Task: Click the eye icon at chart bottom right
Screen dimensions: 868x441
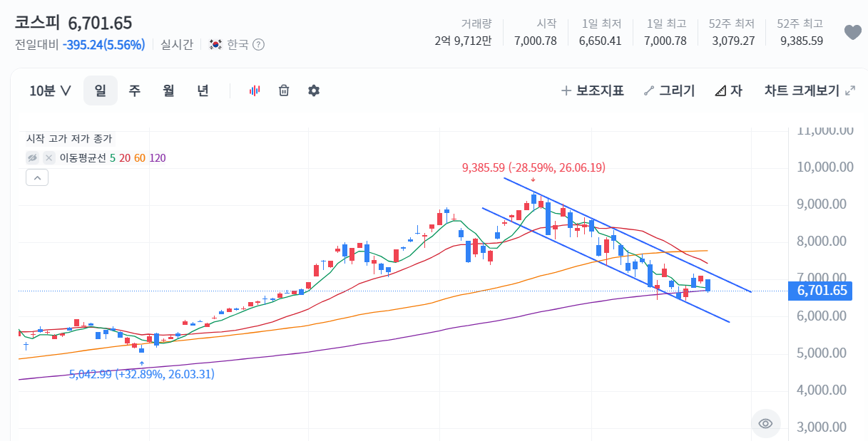Action: pos(765,424)
